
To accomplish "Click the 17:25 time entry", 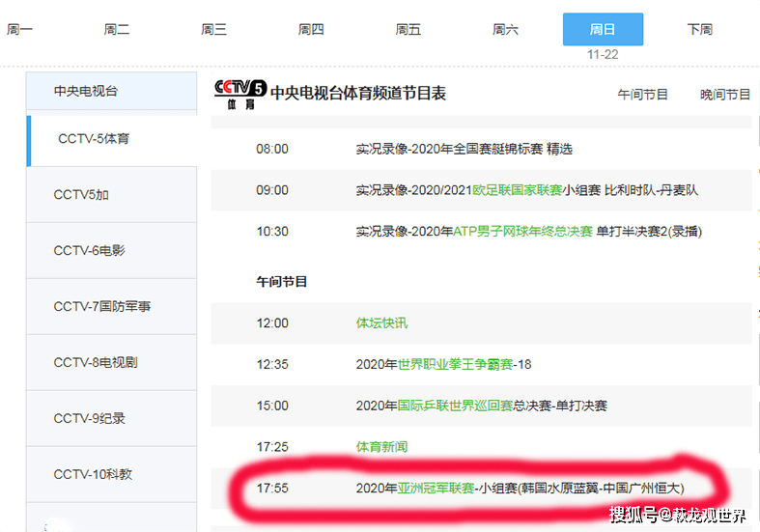I will point(272,447).
